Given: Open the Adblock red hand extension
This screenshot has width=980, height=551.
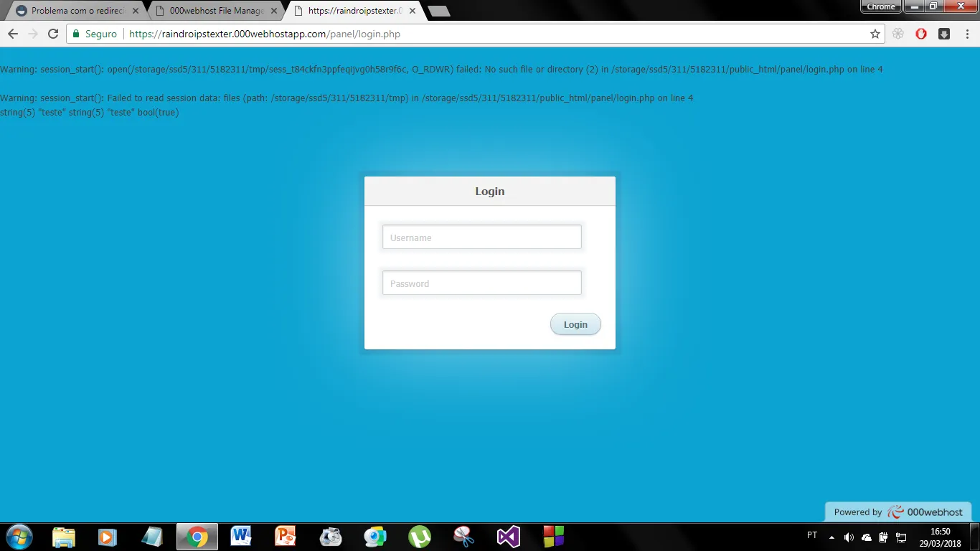Looking at the screenshot, I should 921,34.
